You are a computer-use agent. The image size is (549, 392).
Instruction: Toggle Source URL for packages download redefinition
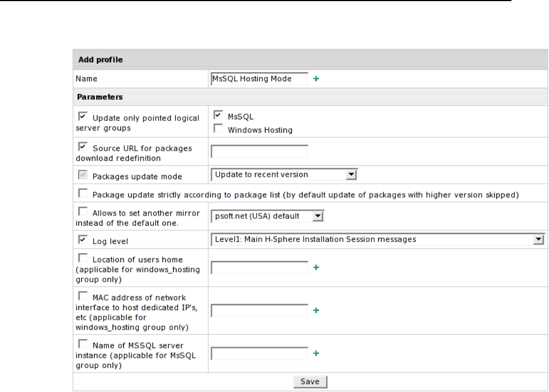tap(83, 147)
